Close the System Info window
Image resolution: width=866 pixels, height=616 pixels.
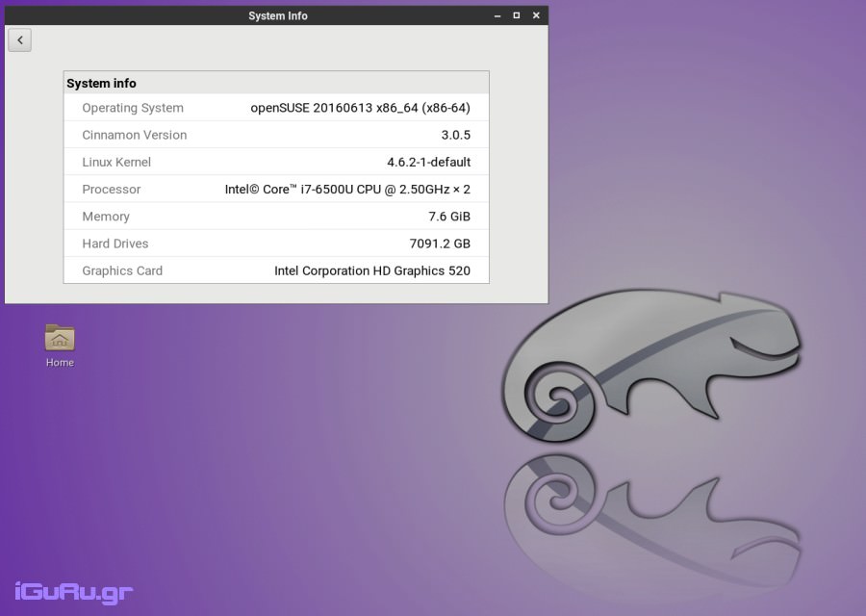pos(534,15)
